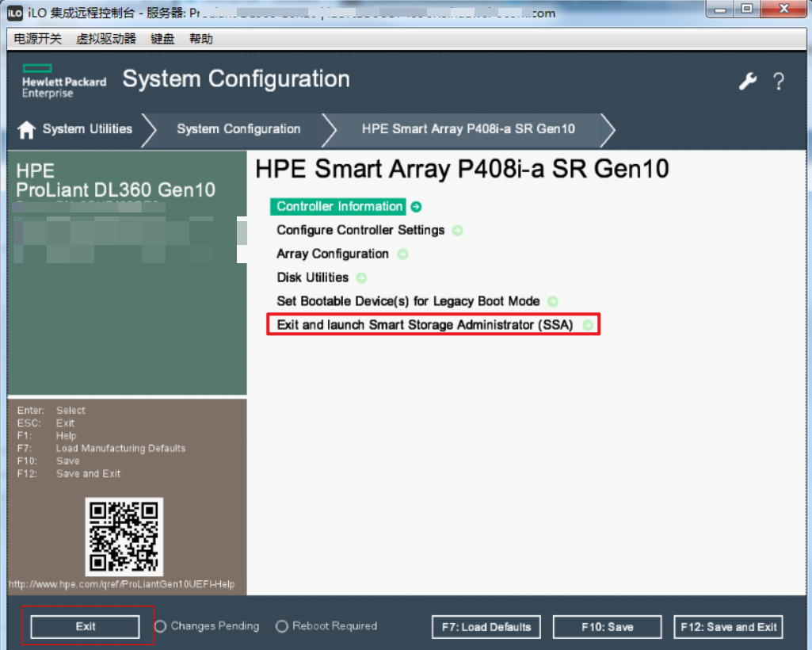Click arrow icon next to Exit and launch SSA

tap(588, 325)
